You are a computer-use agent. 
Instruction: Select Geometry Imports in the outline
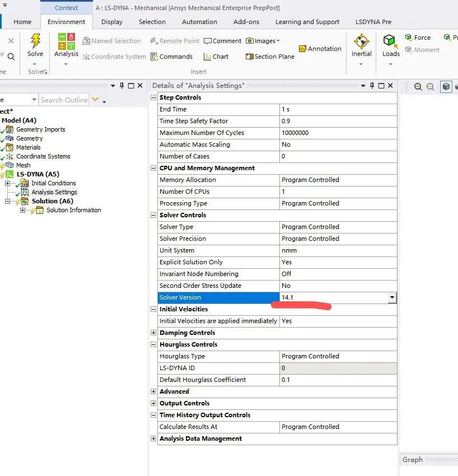click(x=41, y=129)
